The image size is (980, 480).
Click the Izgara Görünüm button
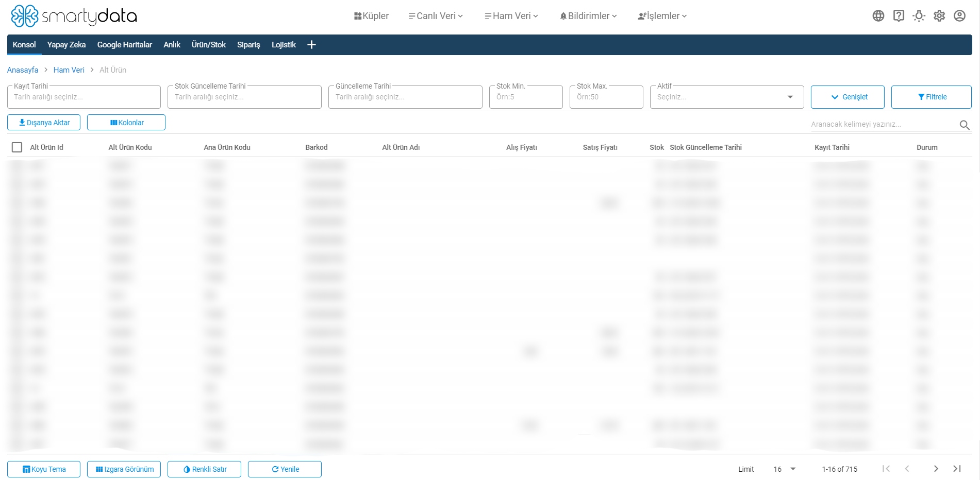124,469
